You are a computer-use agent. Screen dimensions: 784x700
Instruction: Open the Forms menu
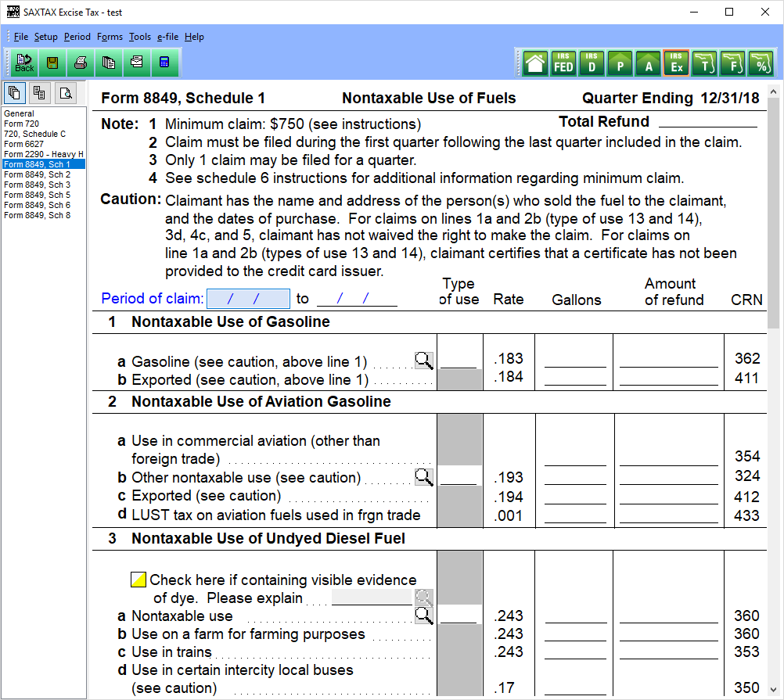110,37
